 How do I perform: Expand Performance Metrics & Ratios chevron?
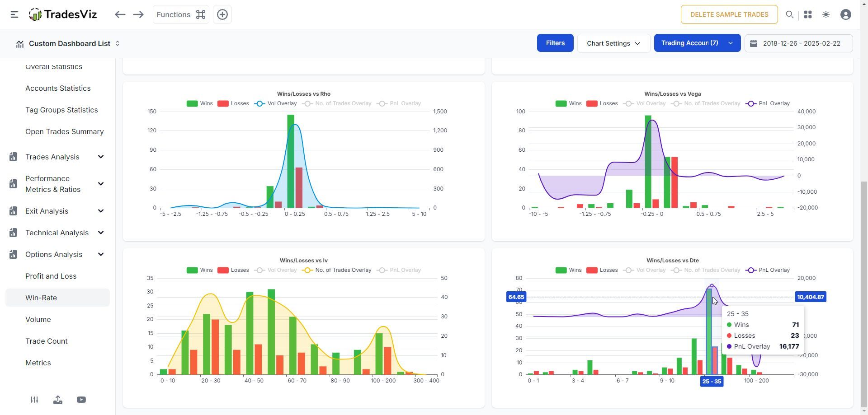(101, 184)
